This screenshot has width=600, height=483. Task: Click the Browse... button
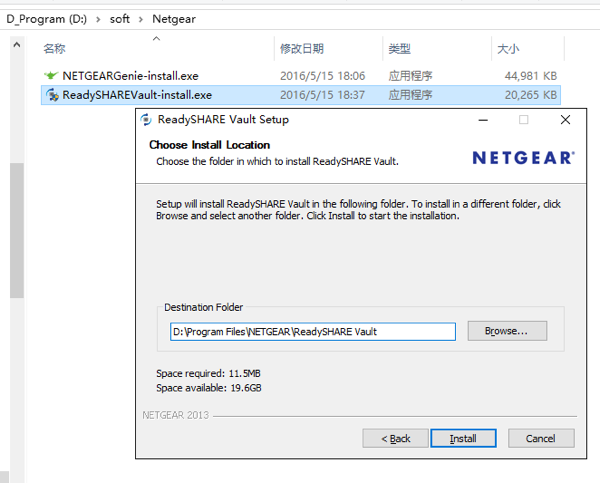tap(507, 331)
